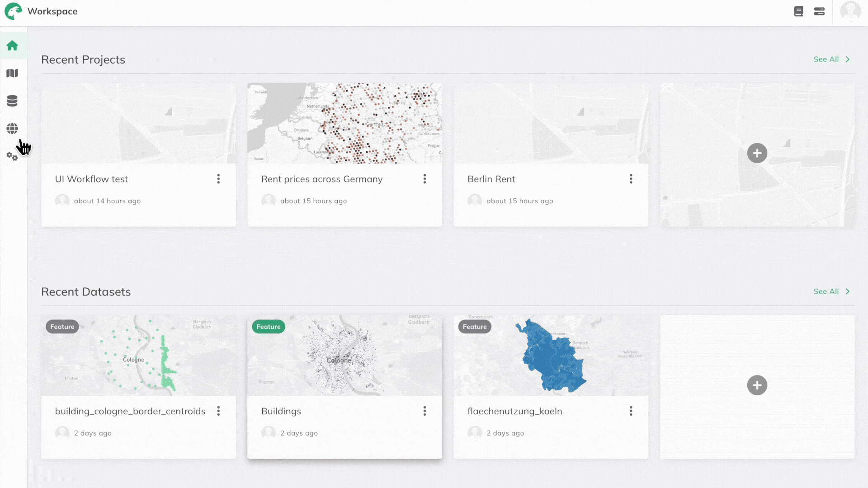Open the datasets database sidebar icon

pyautogui.click(x=12, y=101)
